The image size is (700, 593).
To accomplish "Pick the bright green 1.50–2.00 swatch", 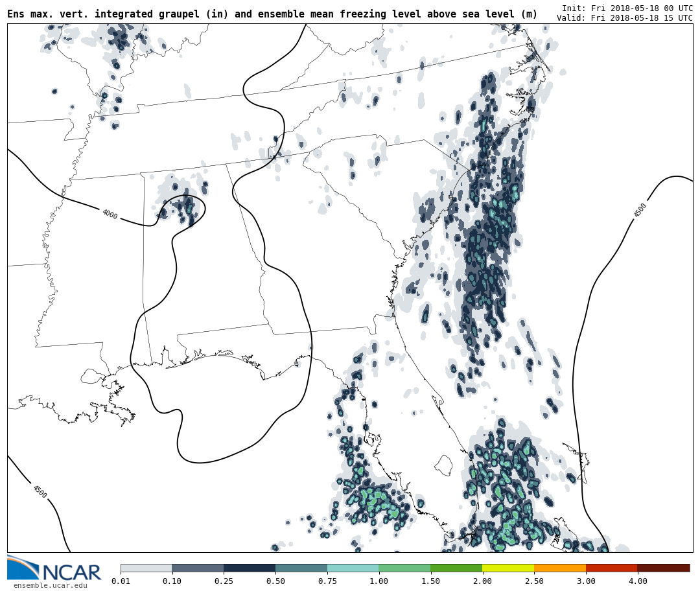I will [x=456, y=568].
